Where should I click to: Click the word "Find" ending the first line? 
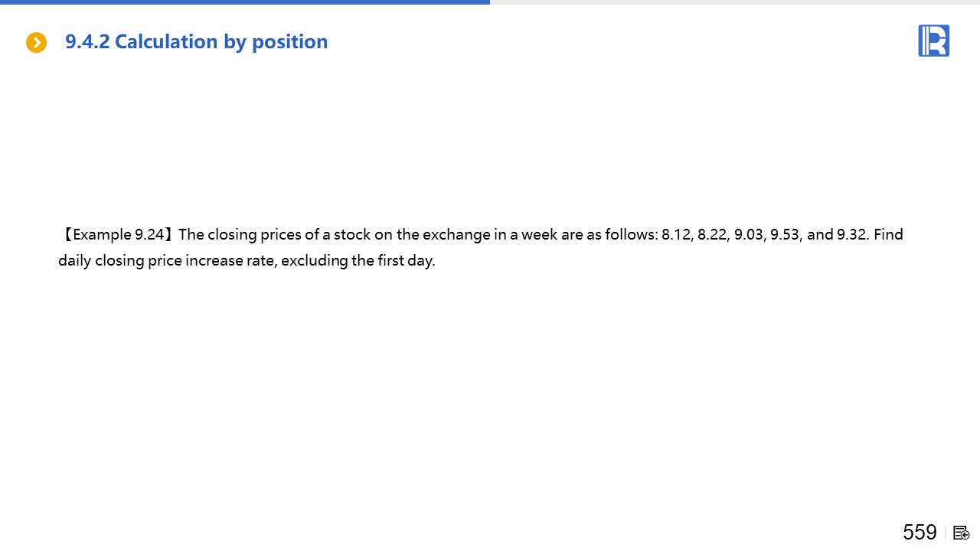tap(888, 234)
